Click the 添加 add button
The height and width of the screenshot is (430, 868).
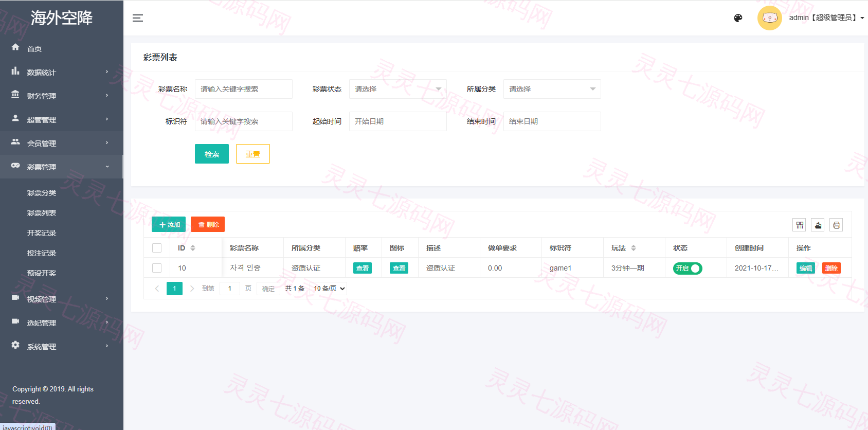(169, 224)
